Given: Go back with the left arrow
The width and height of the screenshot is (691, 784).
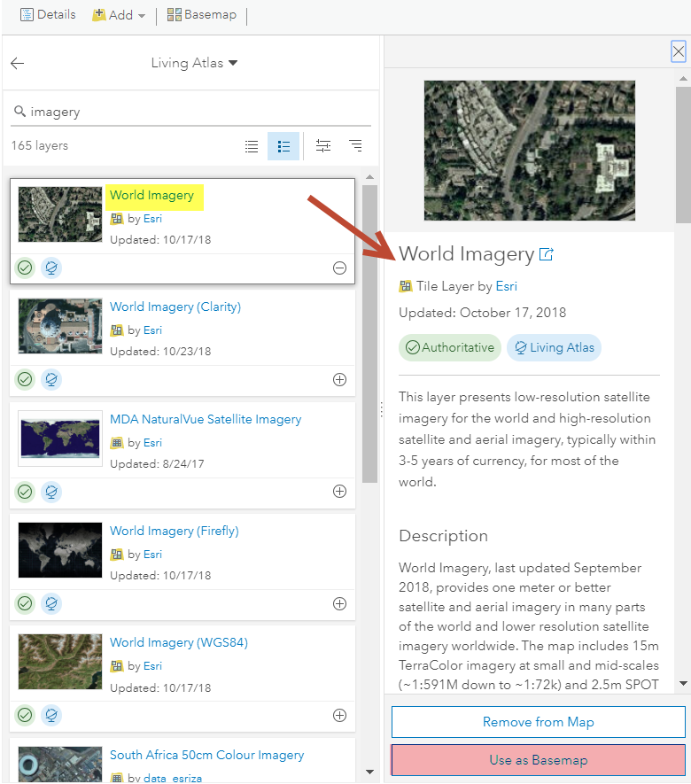Looking at the screenshot, I should point(18,63).
